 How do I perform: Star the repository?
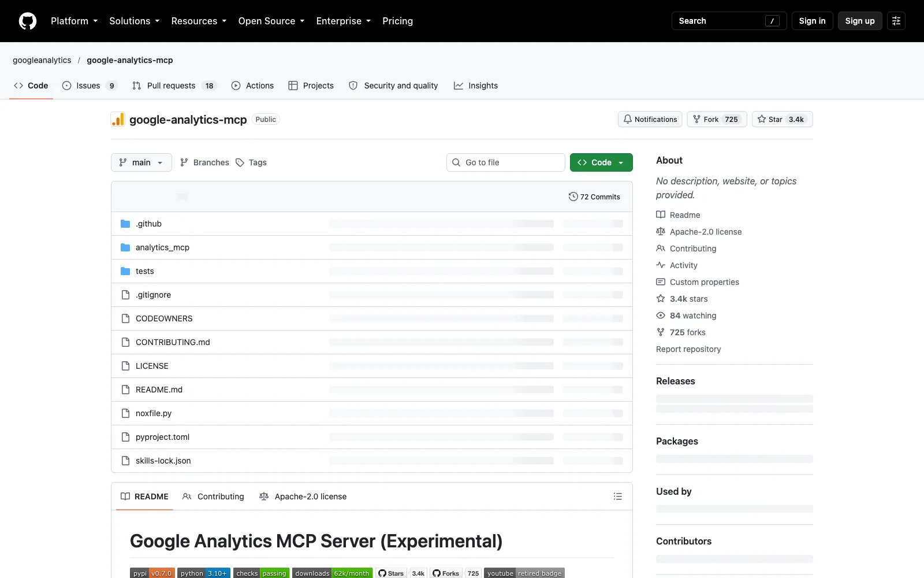coord(782,119)
